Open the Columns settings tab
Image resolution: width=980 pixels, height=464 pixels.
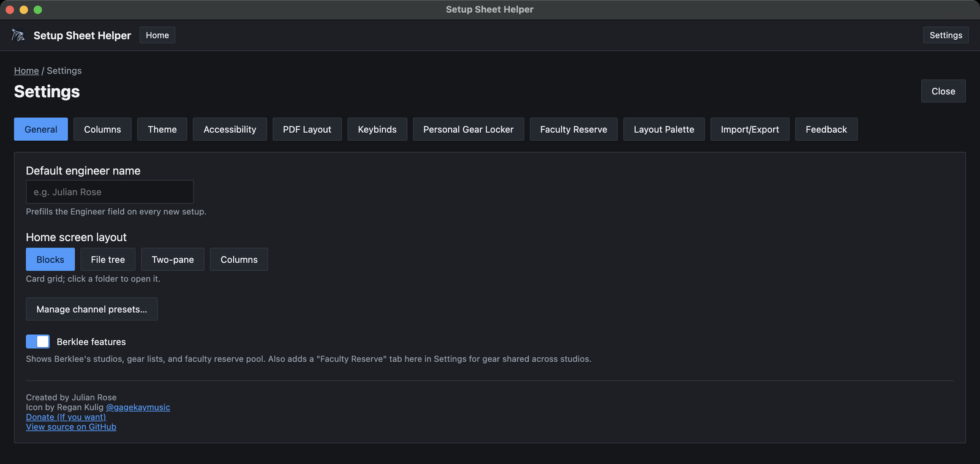click(x=102, y=129)
